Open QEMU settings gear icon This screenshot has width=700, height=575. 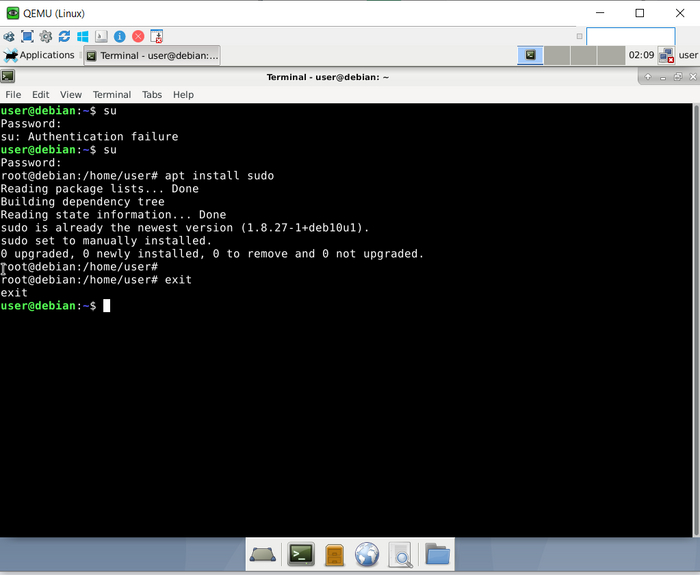(46, 37)
